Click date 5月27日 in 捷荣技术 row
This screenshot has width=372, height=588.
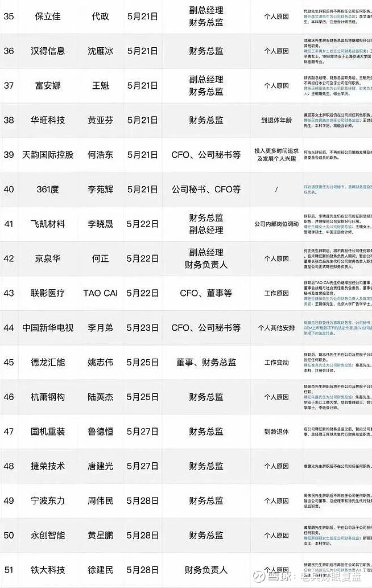(x=142, y=466)
